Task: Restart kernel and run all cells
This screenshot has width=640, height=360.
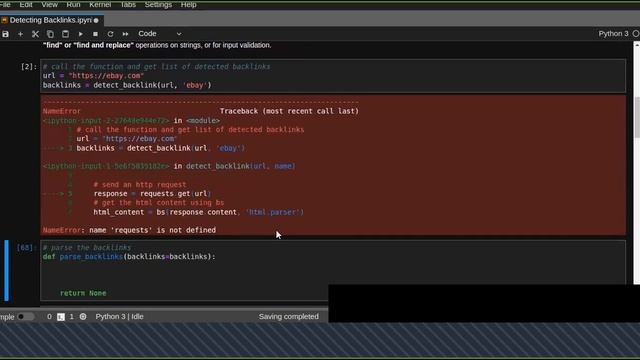Action: pos(125,34)
